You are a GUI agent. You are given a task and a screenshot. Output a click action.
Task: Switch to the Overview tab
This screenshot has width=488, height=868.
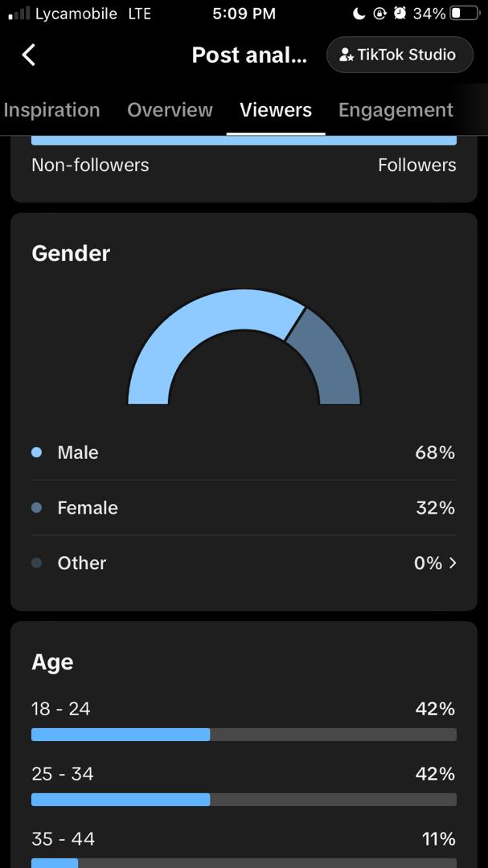[x=170, y=109]
